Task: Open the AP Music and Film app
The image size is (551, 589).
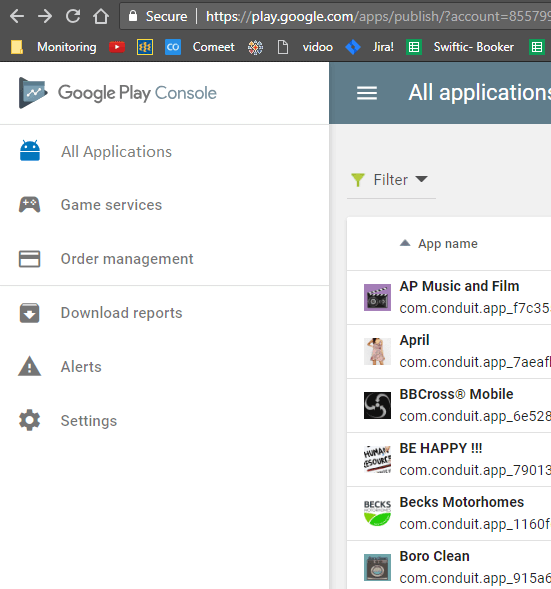Action: (459, 286)
